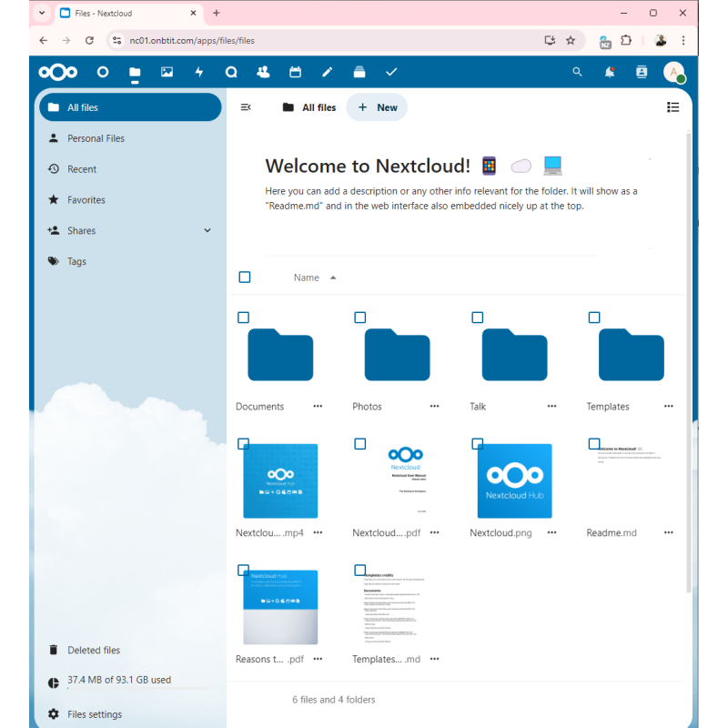
Task: Open Chrome three-dot menu
Action: [683, 40]
